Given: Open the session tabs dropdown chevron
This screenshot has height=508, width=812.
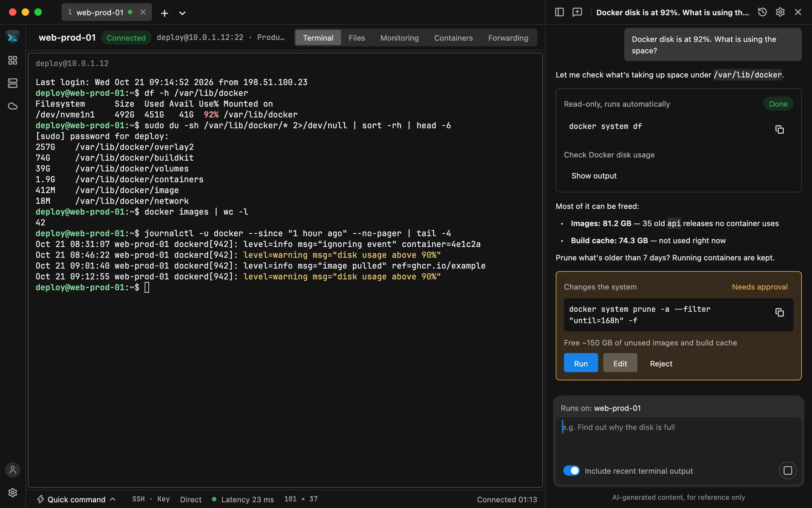Looking at the screenshot, I should pyautogui.click(x=182, y=13).
